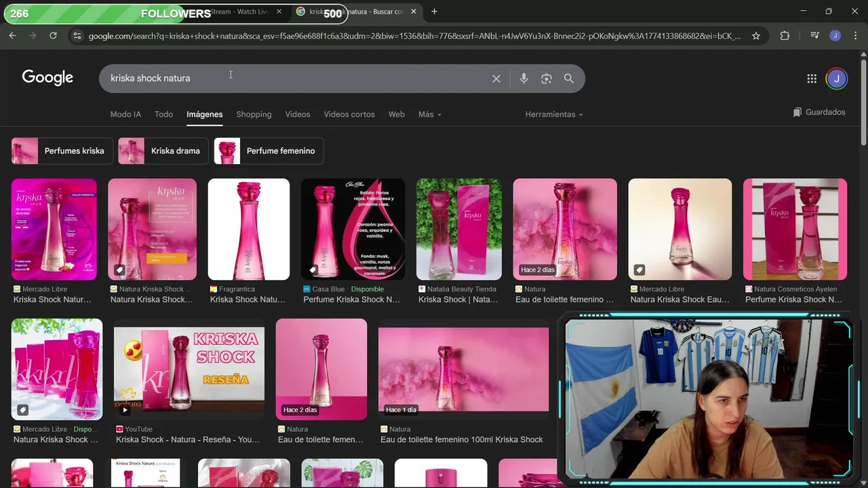Open the Google apps grid
Screen dimensions: 868x488
click(812, 79)
